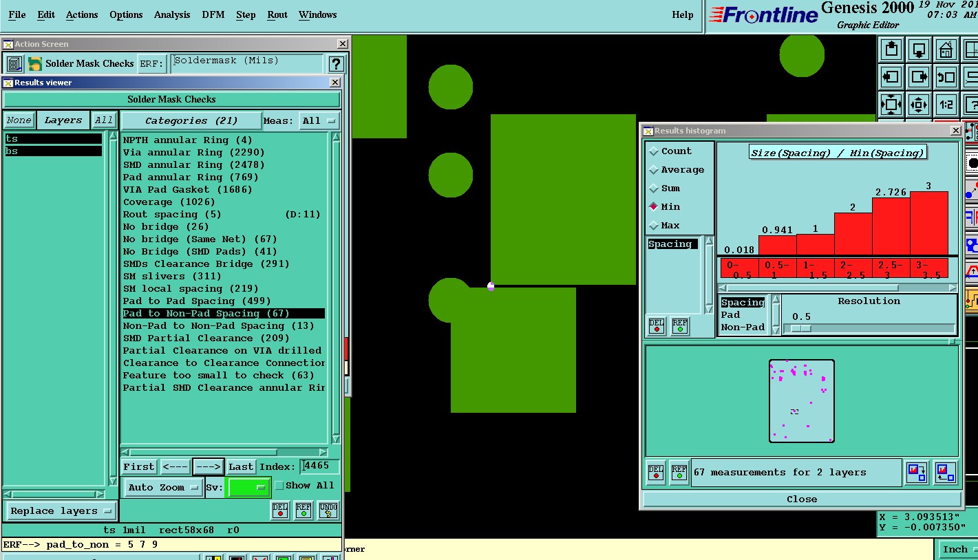This screenshot has width=978, height=560.
Task: Click the Action Screen checklist icon
Action: pos(14,64)
